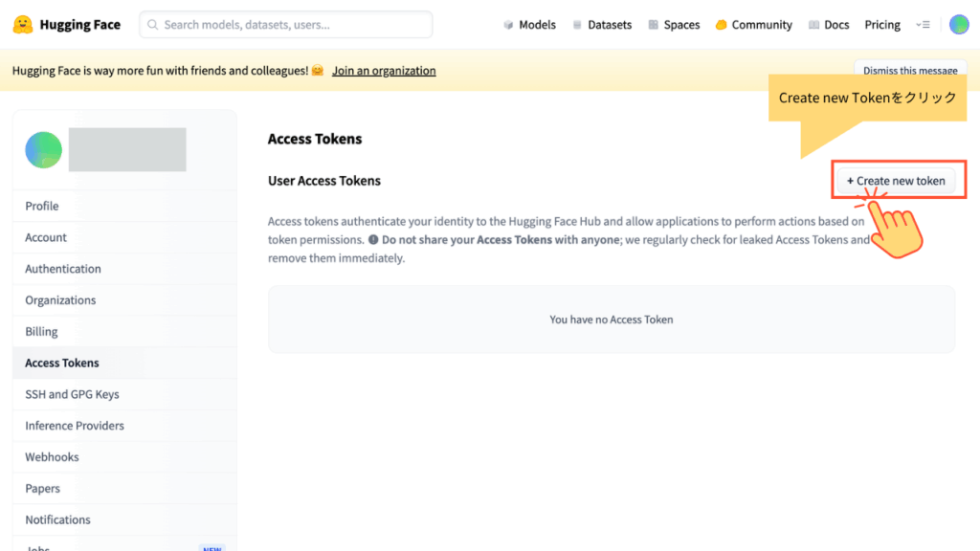Click the sidebar profile avatar picture

(44, 150)
